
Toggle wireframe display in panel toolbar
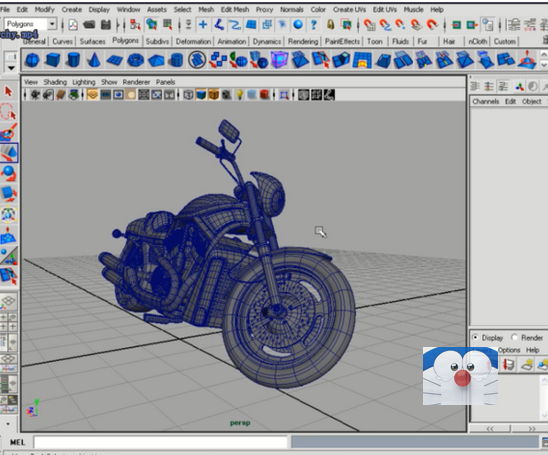[x=188, y=95]
